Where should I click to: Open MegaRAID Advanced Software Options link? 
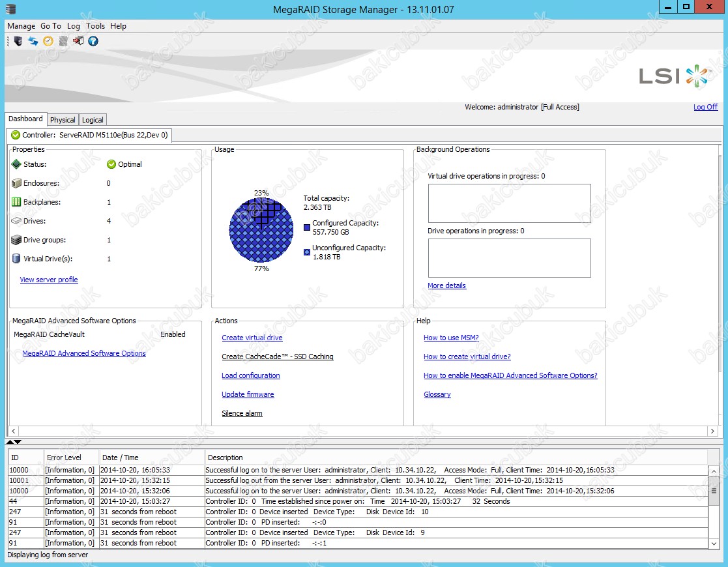point(84,353)
